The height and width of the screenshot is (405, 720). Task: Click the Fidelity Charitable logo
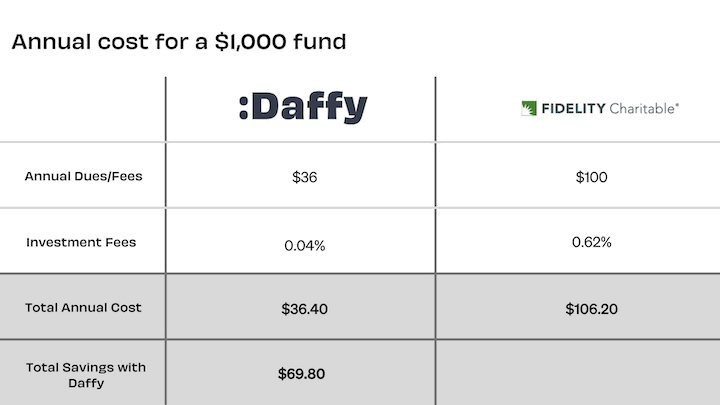point(600,108)
